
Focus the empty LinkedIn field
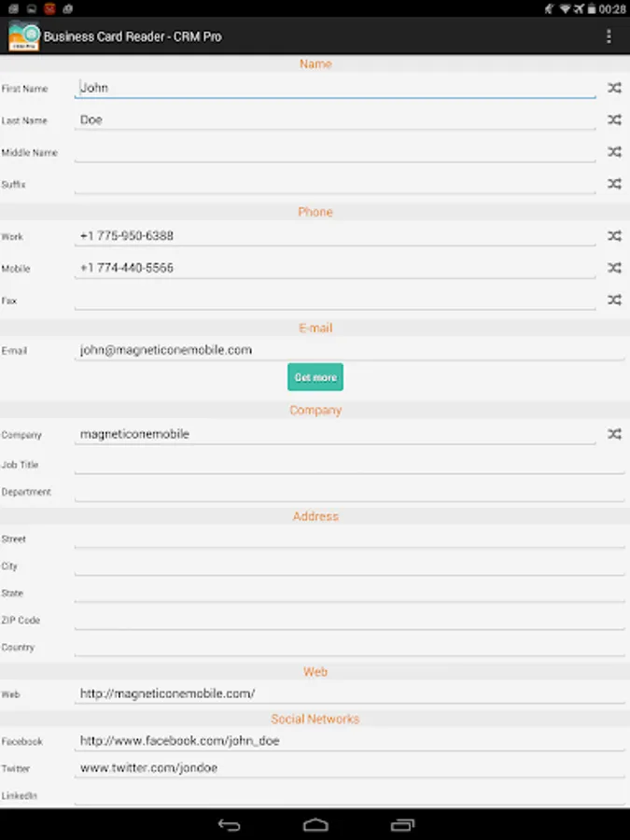[x=349, y=795]
